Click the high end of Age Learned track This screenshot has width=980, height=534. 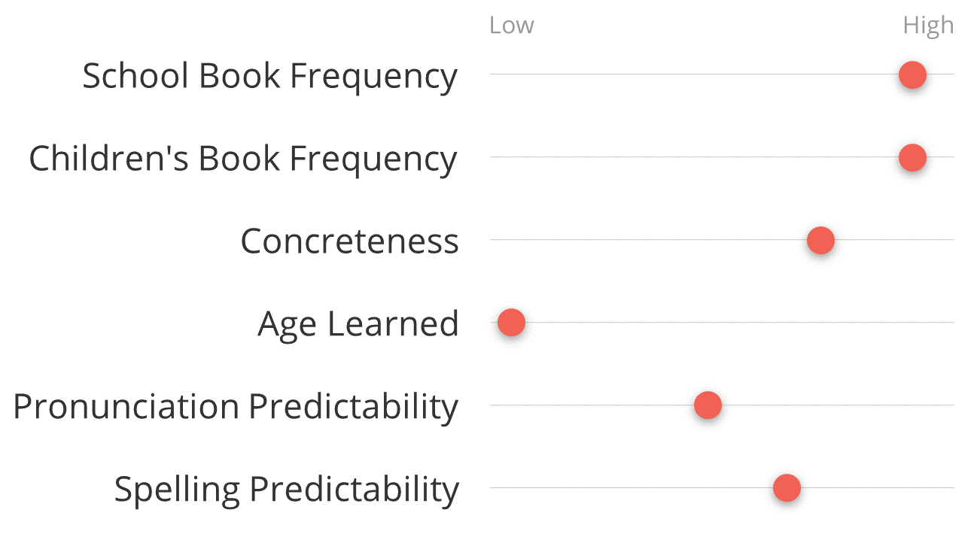[x=951, y=323]
